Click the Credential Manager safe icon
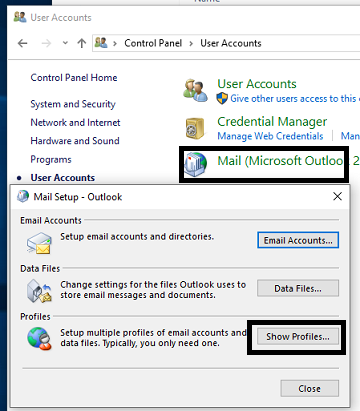 pos(195,128)
